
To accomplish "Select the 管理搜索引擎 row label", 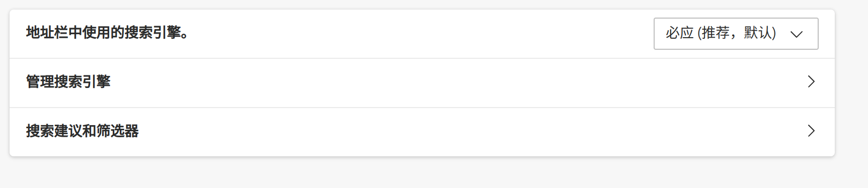I will click(68, 81).
